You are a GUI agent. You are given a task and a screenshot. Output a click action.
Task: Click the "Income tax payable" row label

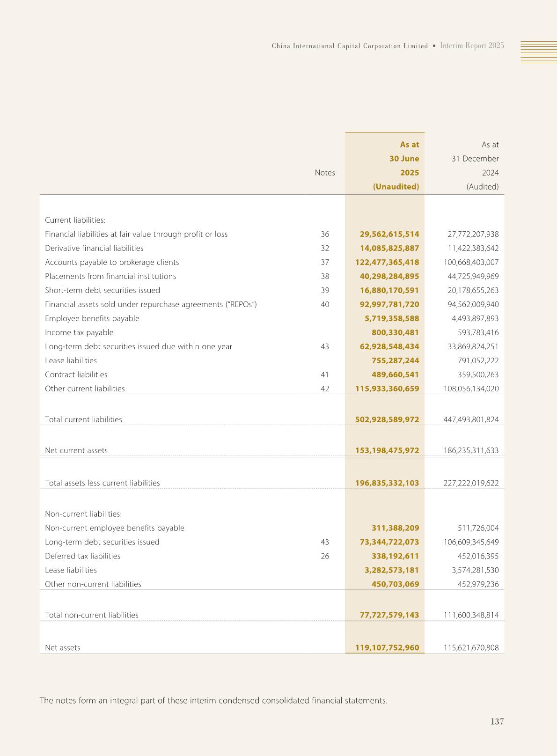coord(79,332)
